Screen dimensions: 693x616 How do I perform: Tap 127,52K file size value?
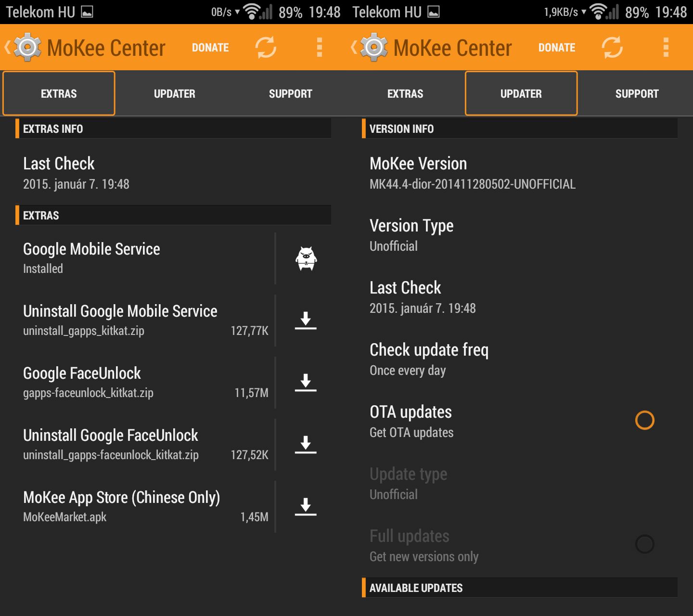249,455
